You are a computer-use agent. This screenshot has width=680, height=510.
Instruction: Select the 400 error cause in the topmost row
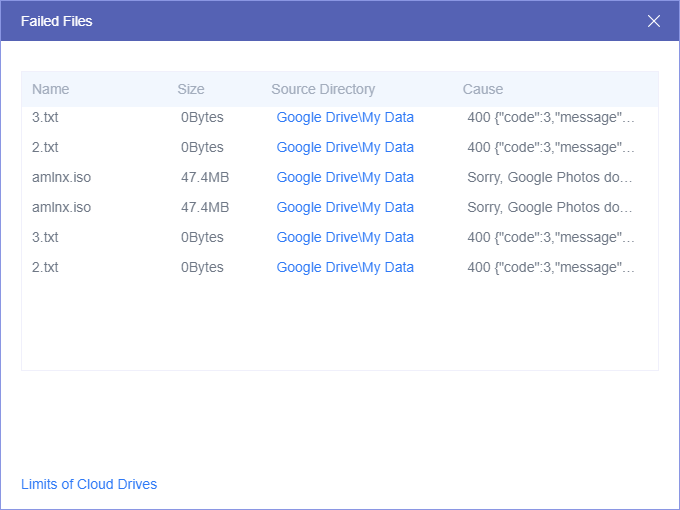(x=551, y=117)
